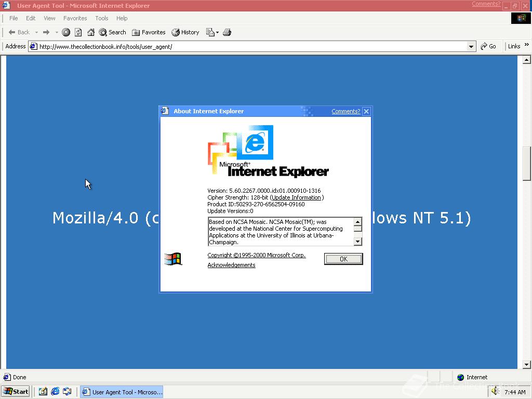
Task: Click the Forward arrow button
Action: pos(46,32)
